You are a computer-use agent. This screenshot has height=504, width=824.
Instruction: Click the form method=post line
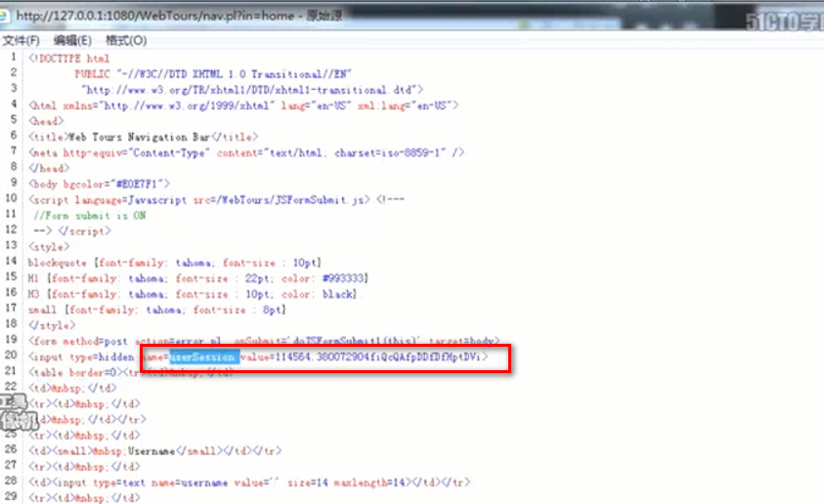[x=264, y=341]
